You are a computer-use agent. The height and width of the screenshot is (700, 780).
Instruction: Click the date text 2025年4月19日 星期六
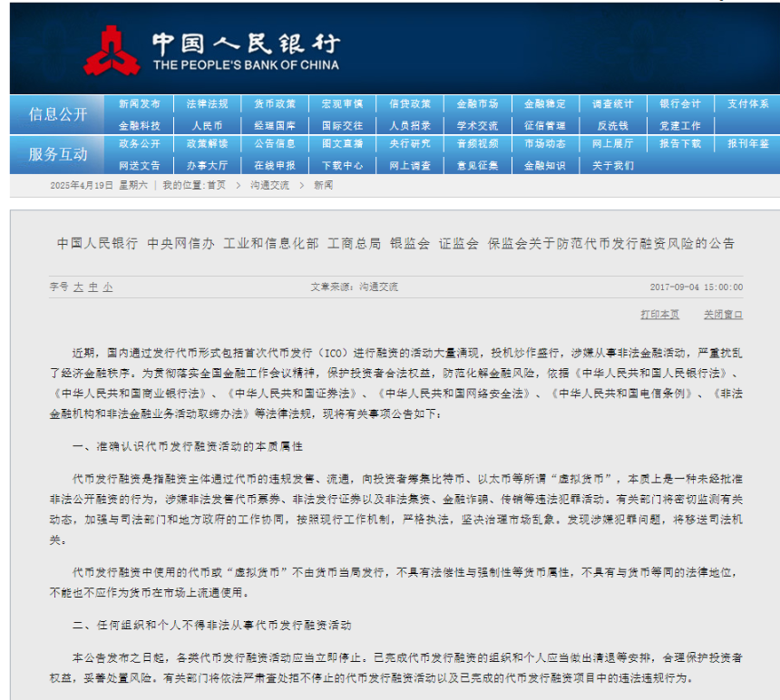tap(99, 186)
